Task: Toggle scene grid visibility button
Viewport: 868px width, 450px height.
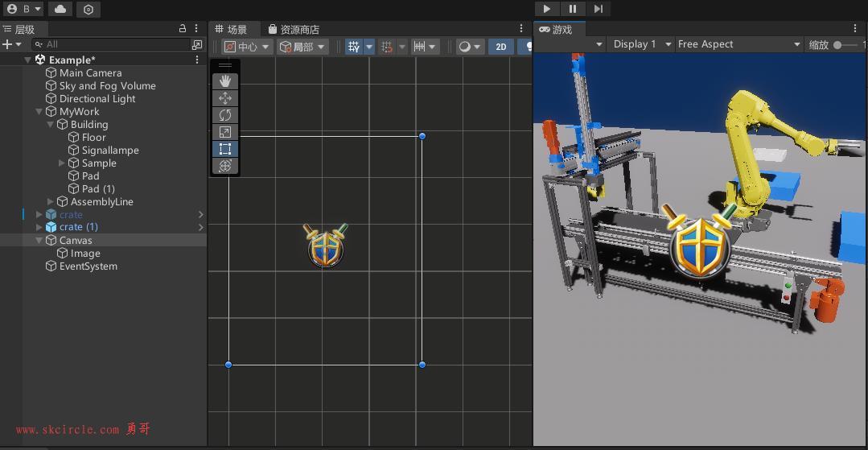Action: coord(354,47)
